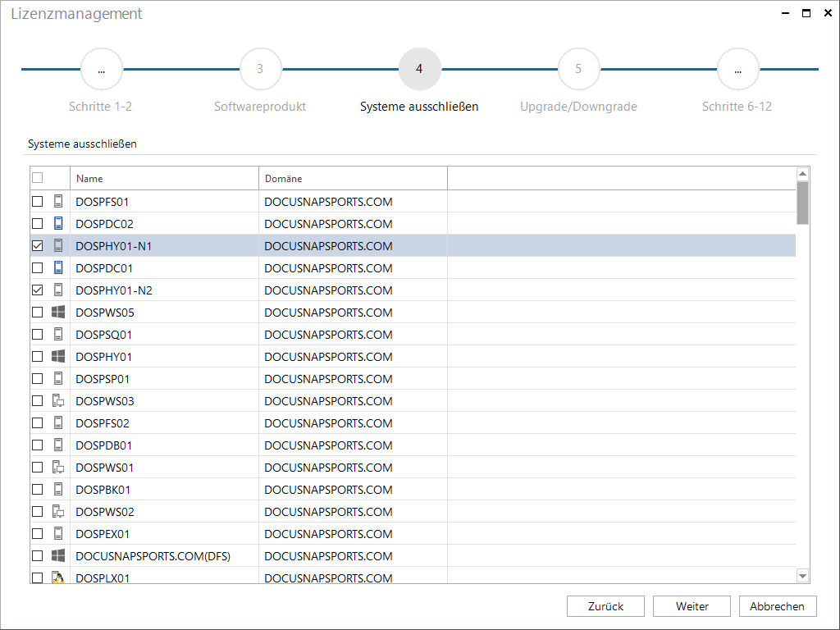Sort by the Name column header
This screenshot has height=630, width=840.
[164, 178]
